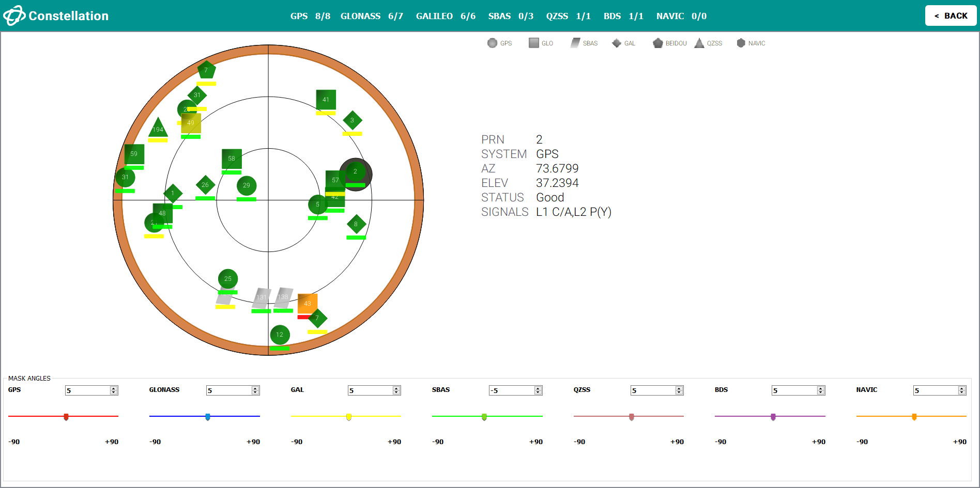
Task: Select QZSS satellite 194 triangle
Action: [x=158, y=128]
